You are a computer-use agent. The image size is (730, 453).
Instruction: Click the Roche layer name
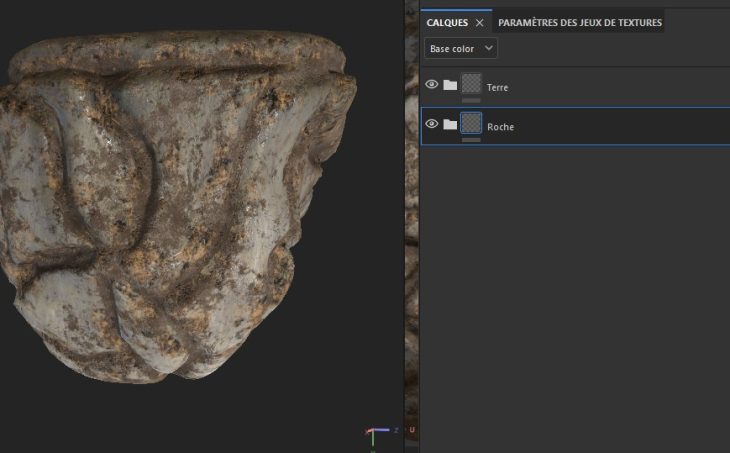click(x=500, y=127)
